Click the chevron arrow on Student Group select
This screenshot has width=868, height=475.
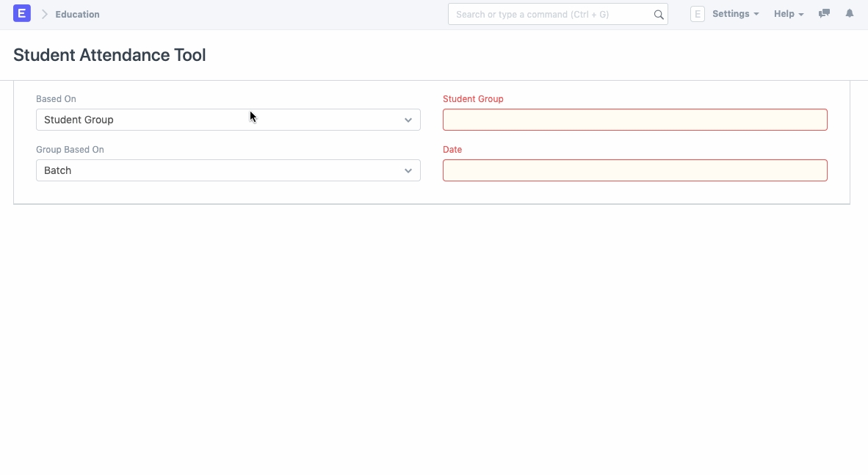click(x=408, y=120)
